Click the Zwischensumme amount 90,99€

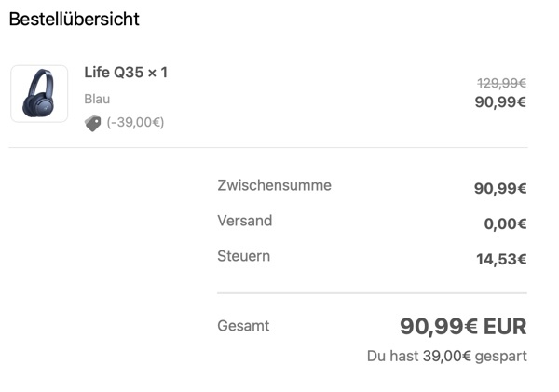[x=500, y=188]
